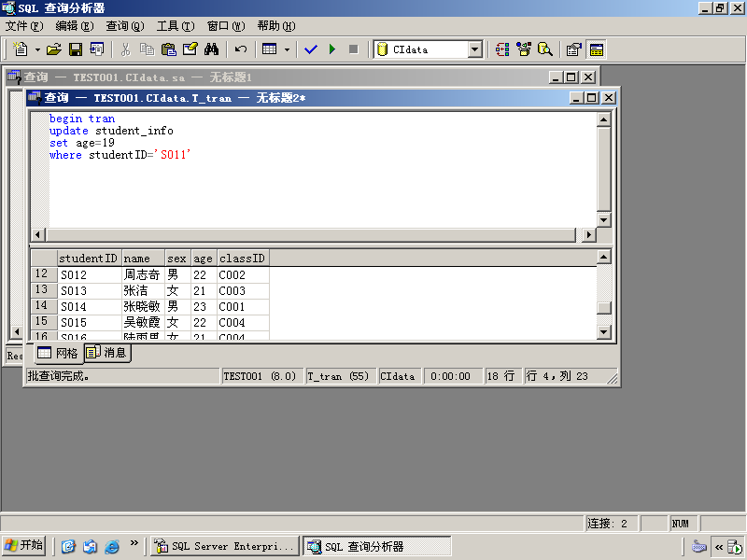The width and height of the screenshot is (747, 560).
Task: Expand the execute mode grid dropdown arrow
Action: pos(287,49)
